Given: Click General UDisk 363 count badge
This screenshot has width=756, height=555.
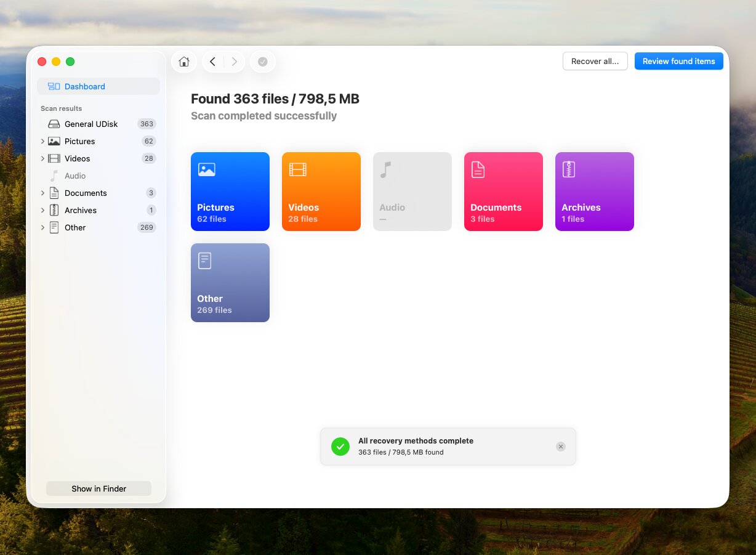Looking at the screenshot, I should 147,124.
